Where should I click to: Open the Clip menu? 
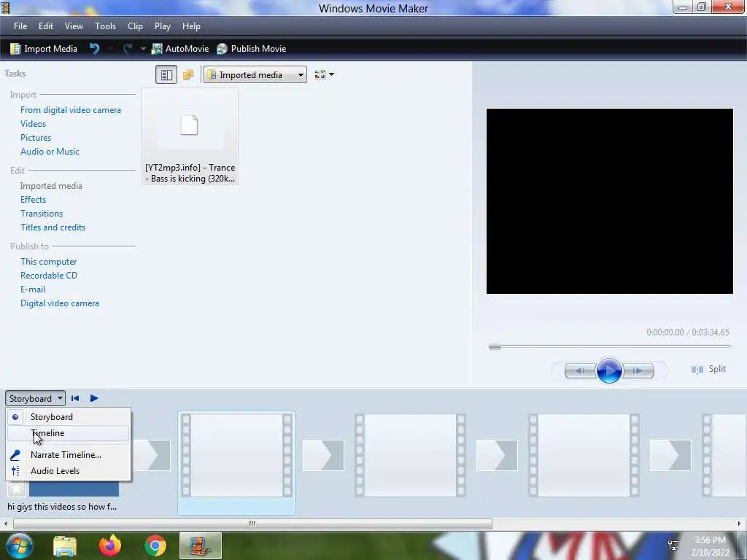[x=135, y=26]
